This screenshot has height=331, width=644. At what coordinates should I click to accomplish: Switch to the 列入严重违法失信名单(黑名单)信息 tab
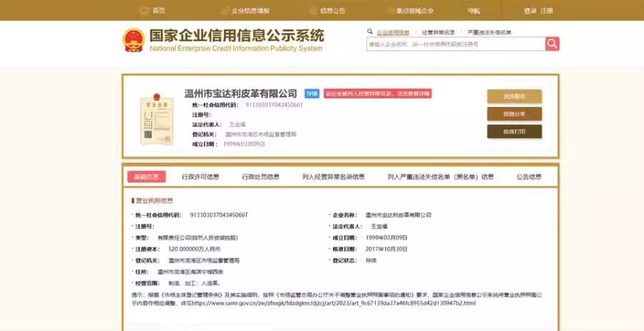point(441,177)
